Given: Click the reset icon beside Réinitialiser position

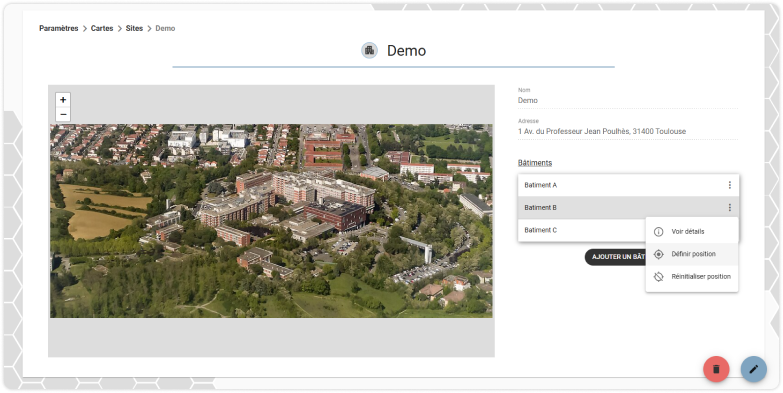Looking at the screenshot, I should pyautogui.click(x=659, y=277).
